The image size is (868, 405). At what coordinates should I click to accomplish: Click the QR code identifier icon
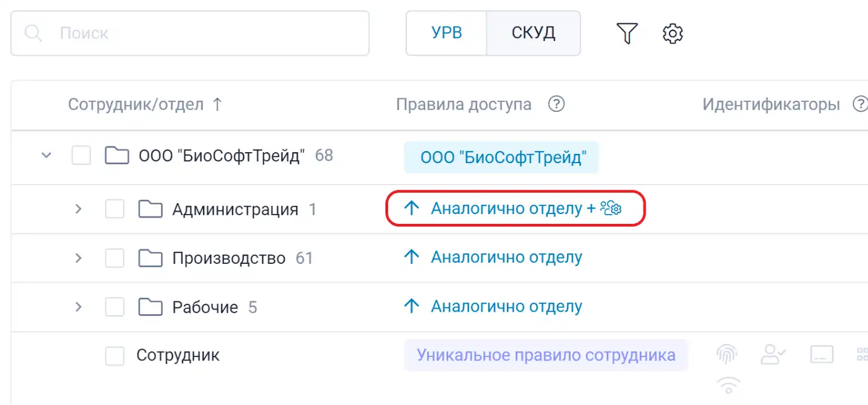(862, 354)
